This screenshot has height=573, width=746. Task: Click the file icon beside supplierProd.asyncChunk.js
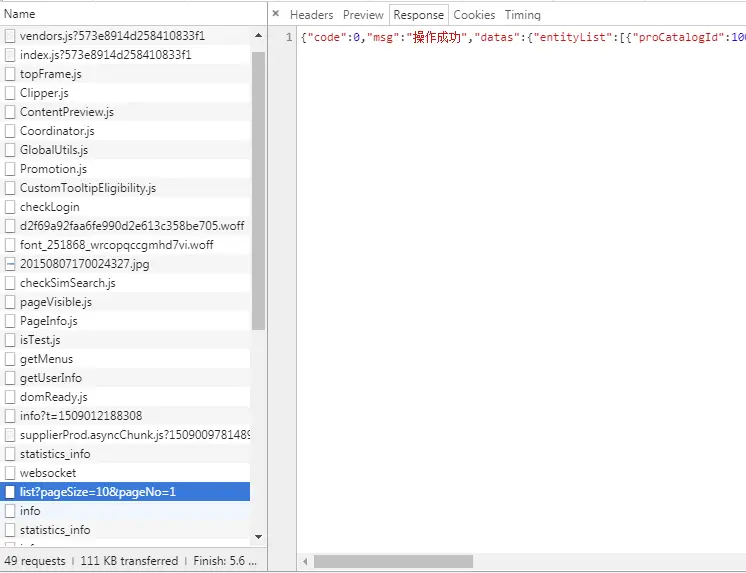(10, 435)
